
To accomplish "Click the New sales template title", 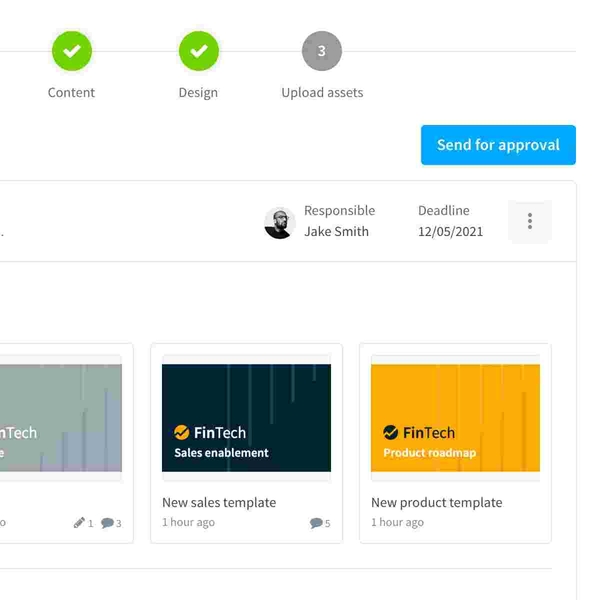I will point(219,502).
